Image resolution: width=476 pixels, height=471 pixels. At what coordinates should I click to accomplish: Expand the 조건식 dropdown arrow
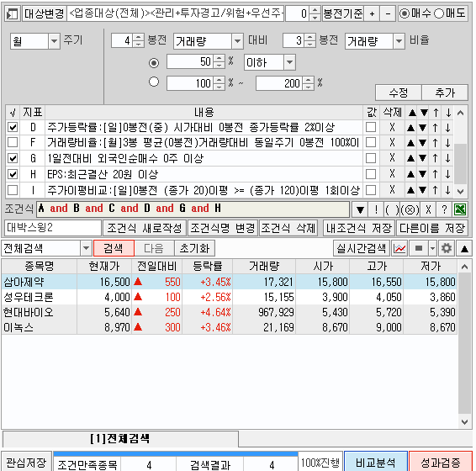click(x=360, y=209)
